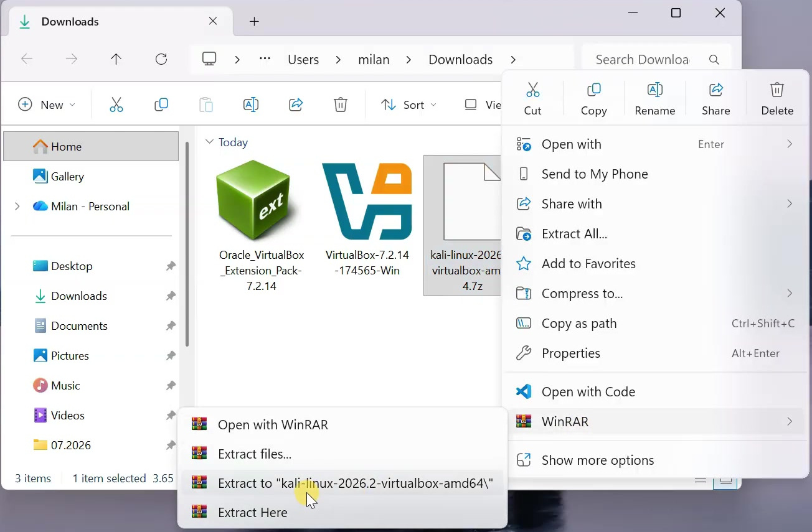Click the Delete trash icon in the context menu
This screenshot has height=532, width=812.
[x=777, y=90]
